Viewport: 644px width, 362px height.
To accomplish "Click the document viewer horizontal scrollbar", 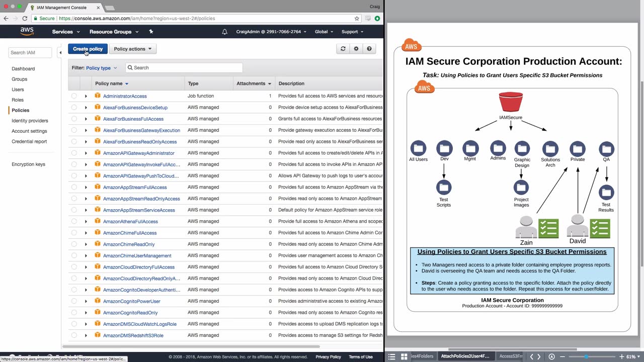I will 513,349.
